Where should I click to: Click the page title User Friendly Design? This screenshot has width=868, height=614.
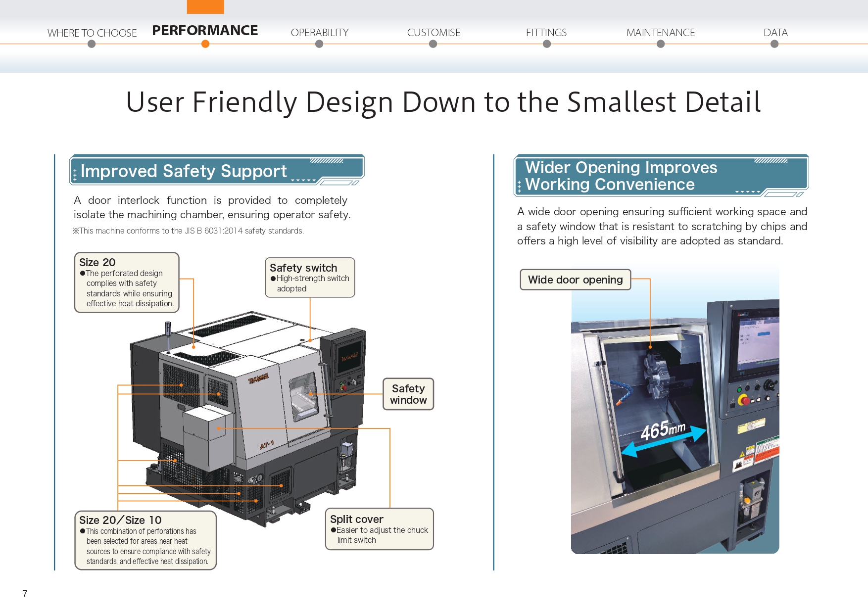click(x=443, y=102)
